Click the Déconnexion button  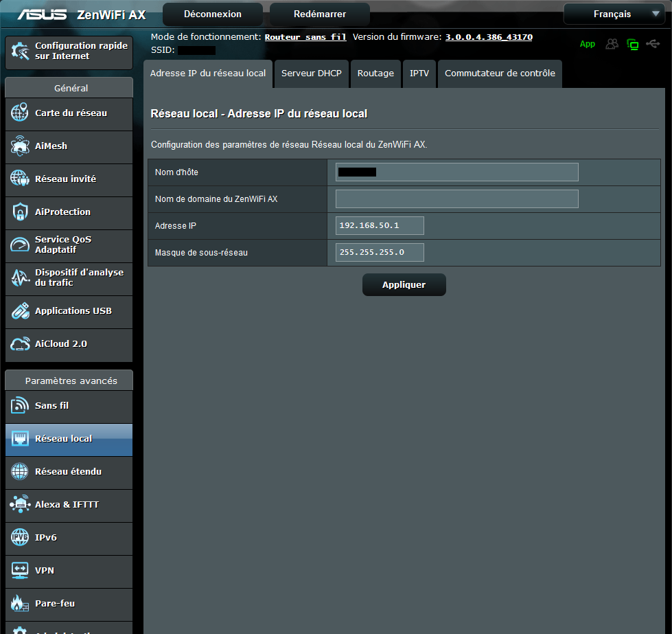(213, 14)
